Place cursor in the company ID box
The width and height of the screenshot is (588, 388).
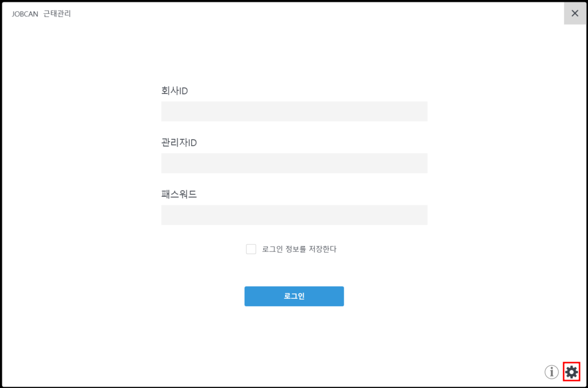click(294, 112)
